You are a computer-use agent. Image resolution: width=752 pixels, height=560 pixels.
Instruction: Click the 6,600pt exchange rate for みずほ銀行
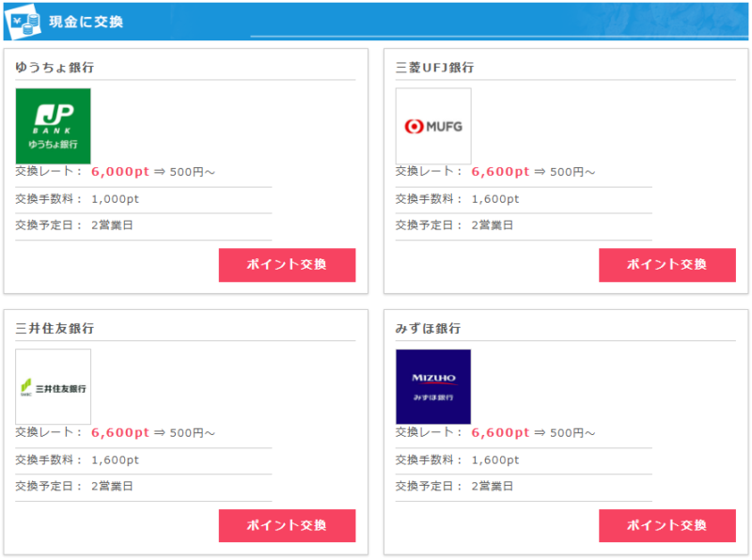point(500,433)
